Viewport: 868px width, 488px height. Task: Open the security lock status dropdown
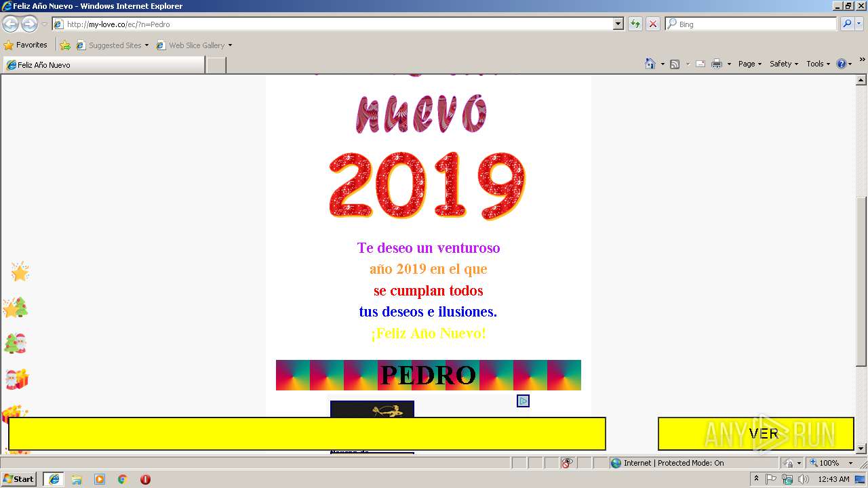point(792,463)
